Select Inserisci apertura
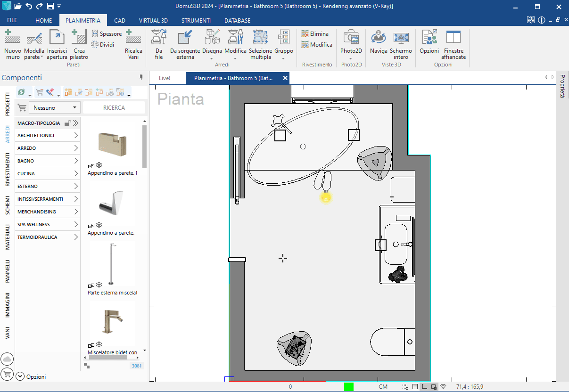Image resolution: width=569 pixels, height=392 pixels. coord(57,44)
